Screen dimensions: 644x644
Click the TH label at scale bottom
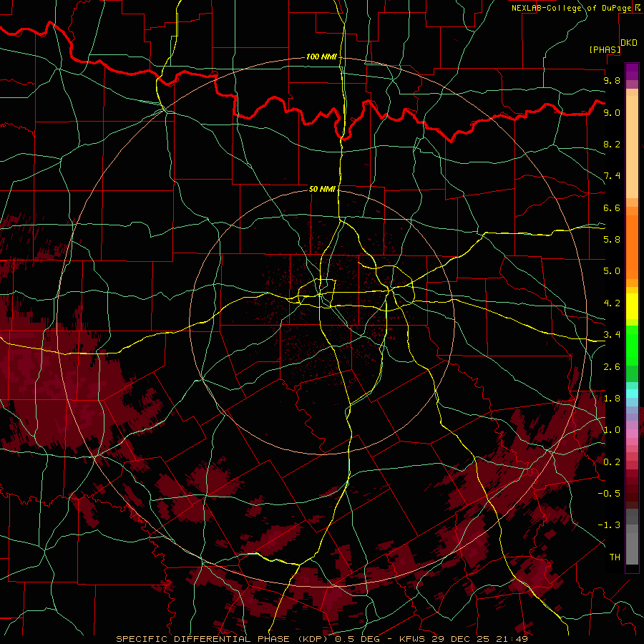(x=615, y=557)
